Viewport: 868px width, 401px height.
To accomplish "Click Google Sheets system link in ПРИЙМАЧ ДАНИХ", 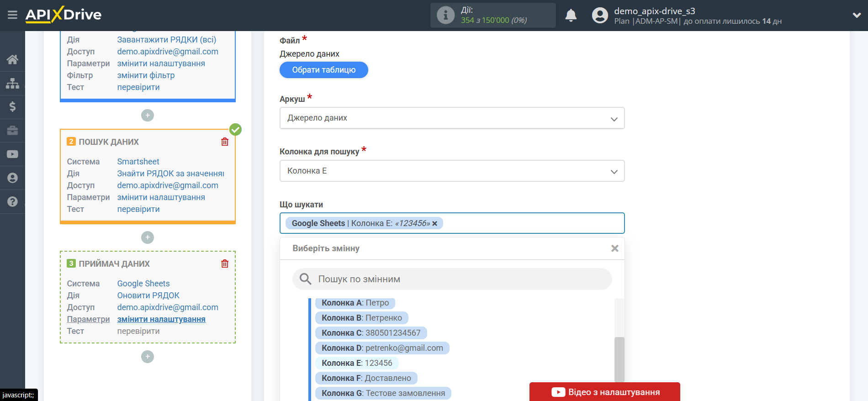I will [x=143, y=284].
